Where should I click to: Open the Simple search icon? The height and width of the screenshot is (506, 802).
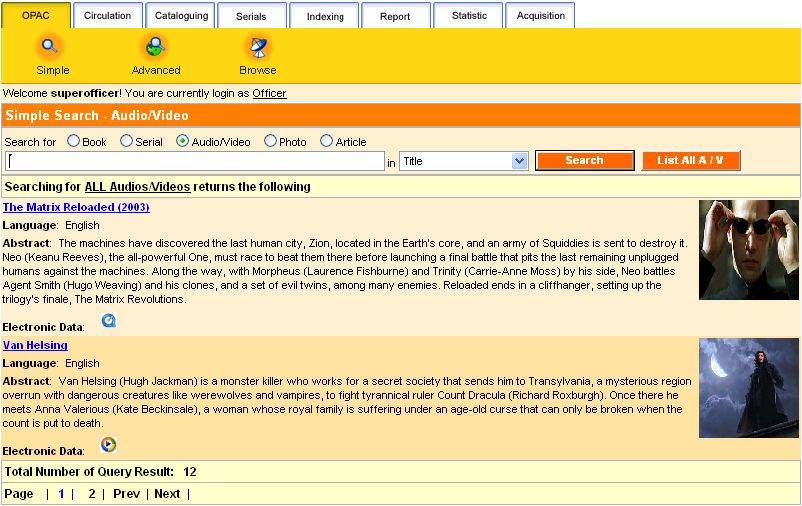tap(50, 47)
